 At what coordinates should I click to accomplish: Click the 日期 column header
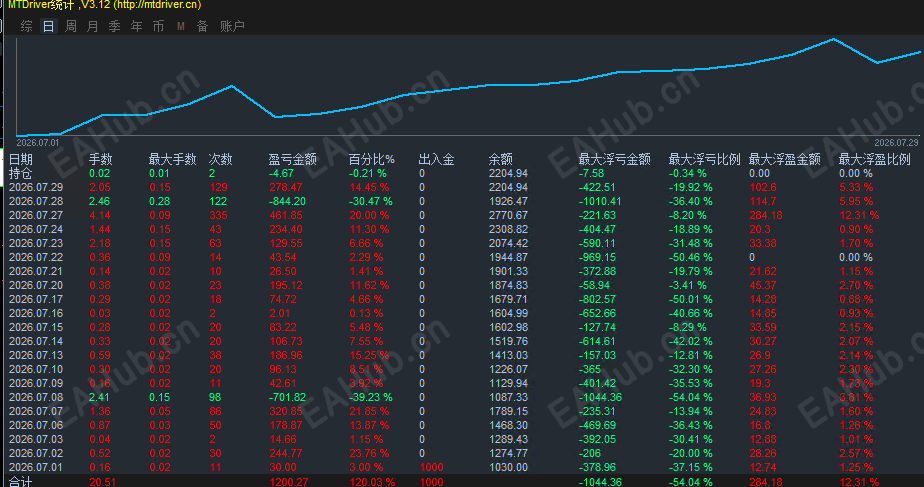point(21,159)
